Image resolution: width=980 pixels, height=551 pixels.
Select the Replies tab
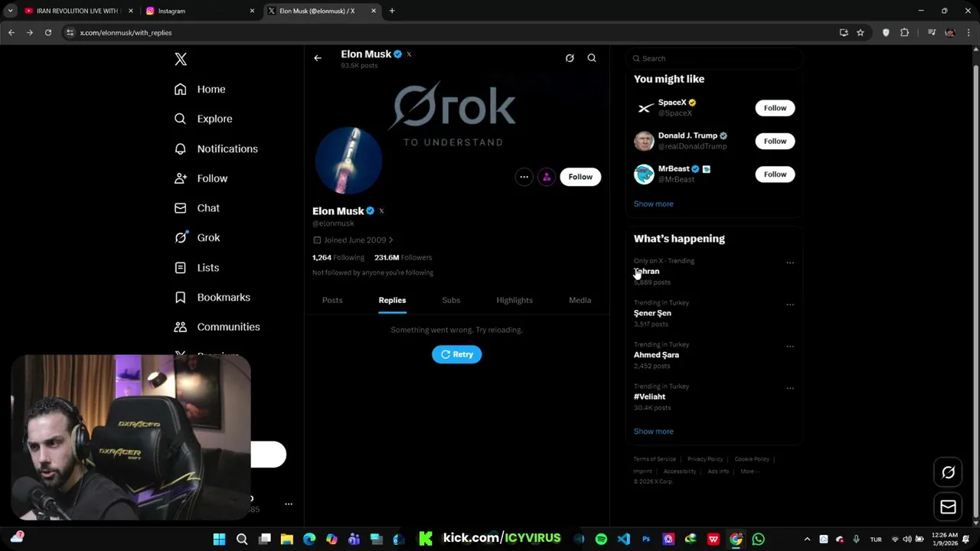392,300
